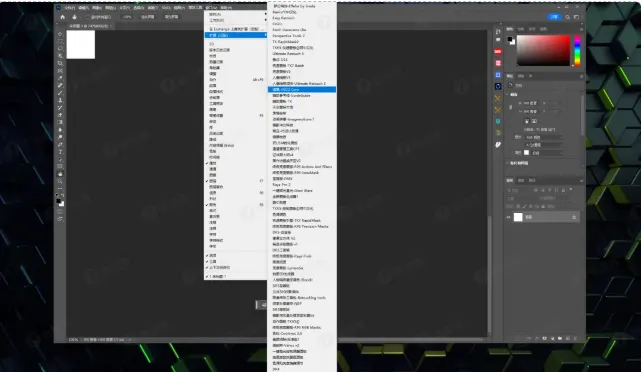Toggle the checked 颜色 F6 menu item
Screen dimensions: 641x372
pyautogui.click(x=235, y=204)
